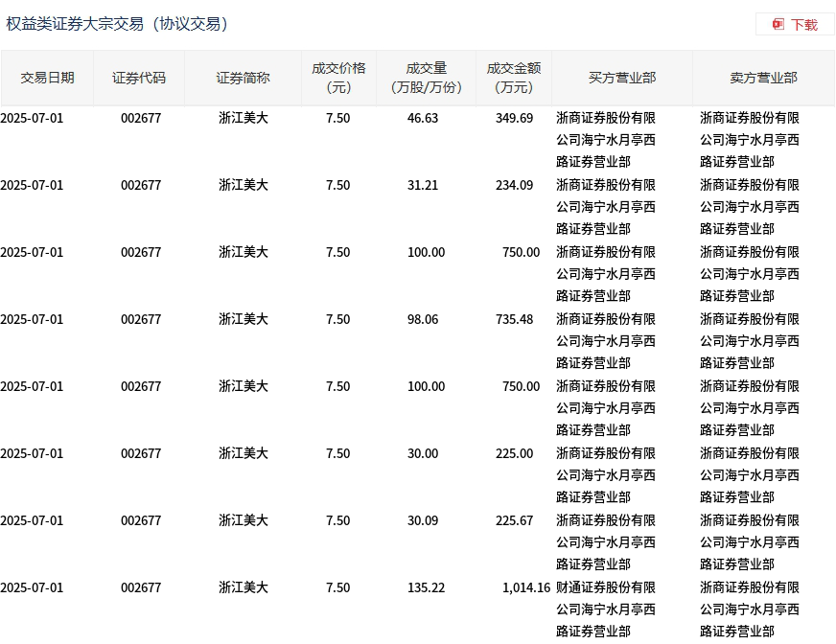836x644 pixels.
Task: Click the 31.21 volume cell
Action: click(x=423, y=185)
